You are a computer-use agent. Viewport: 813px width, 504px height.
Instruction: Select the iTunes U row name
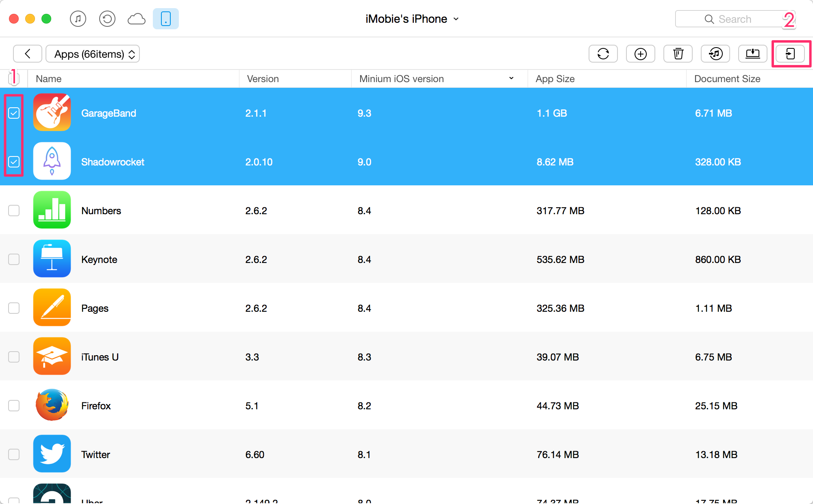coord(100,357)
